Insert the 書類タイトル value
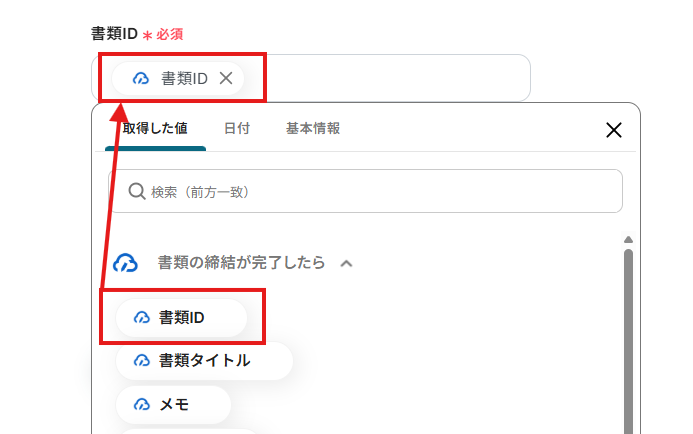Viewport: 693px width, 434px height. tap(204, 361)
